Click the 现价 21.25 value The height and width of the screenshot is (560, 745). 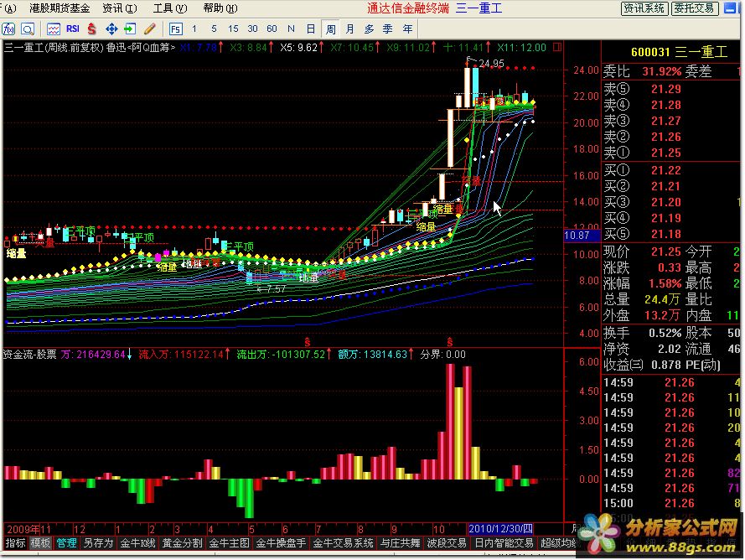coord(665,251)
